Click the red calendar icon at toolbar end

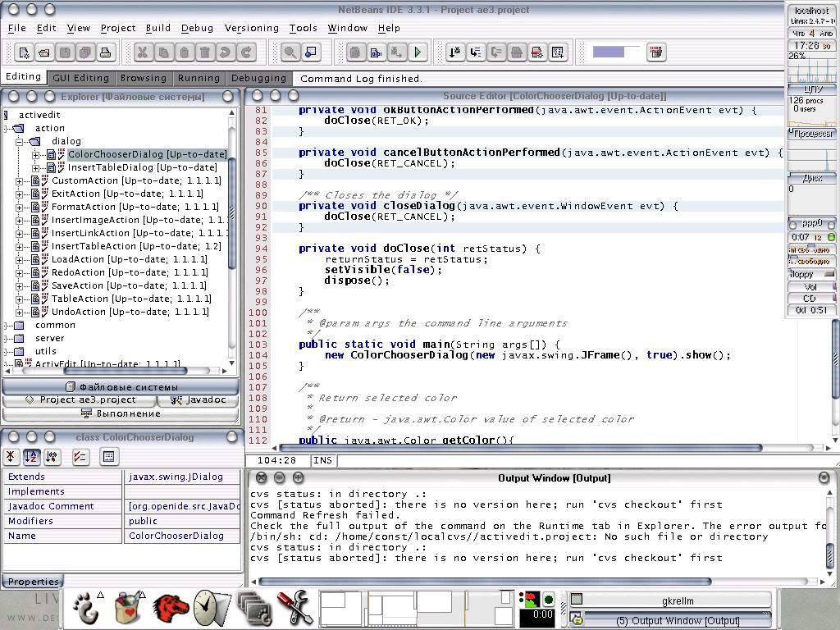[655, 52]
